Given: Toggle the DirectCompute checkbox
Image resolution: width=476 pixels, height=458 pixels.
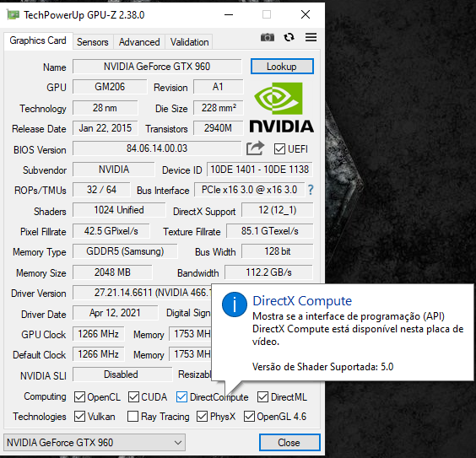Looking at the screenshot, I should click(x=181, y=396).
